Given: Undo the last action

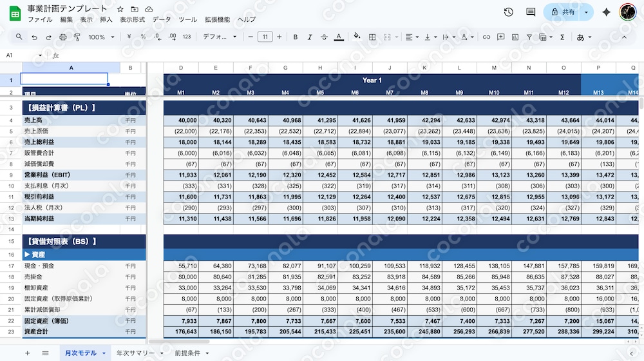Looking at the screenshot, I should [x=35, y=37].
